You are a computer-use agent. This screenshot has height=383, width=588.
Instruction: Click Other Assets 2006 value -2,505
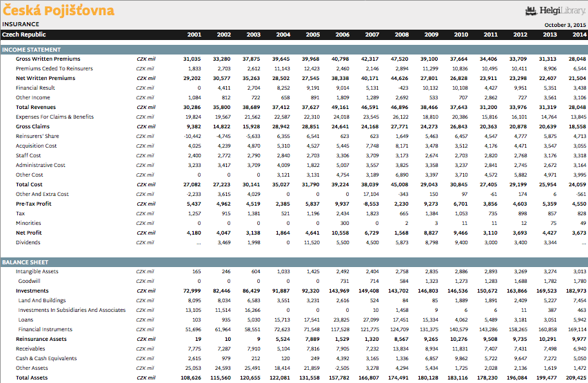pos(341,368)
